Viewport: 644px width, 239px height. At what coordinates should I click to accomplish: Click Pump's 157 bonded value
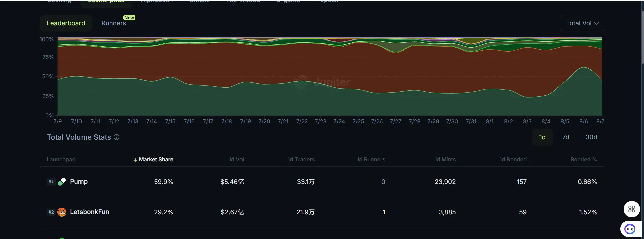click(522, 182)
